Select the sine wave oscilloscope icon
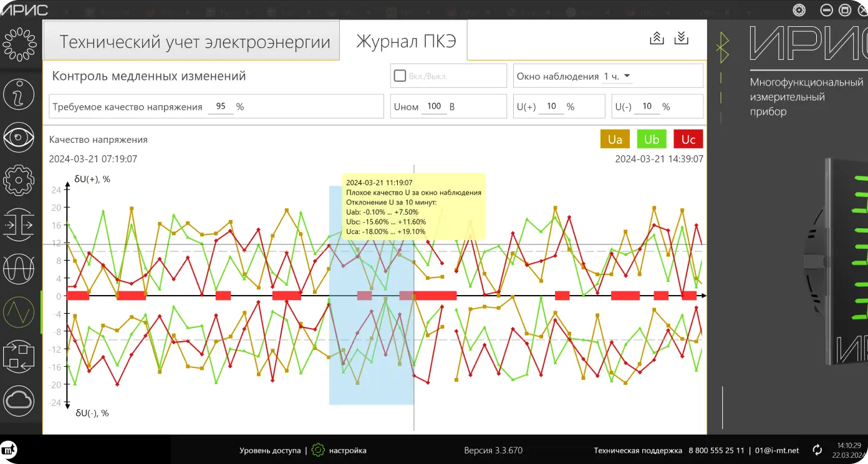 click(x=19, y=269)
